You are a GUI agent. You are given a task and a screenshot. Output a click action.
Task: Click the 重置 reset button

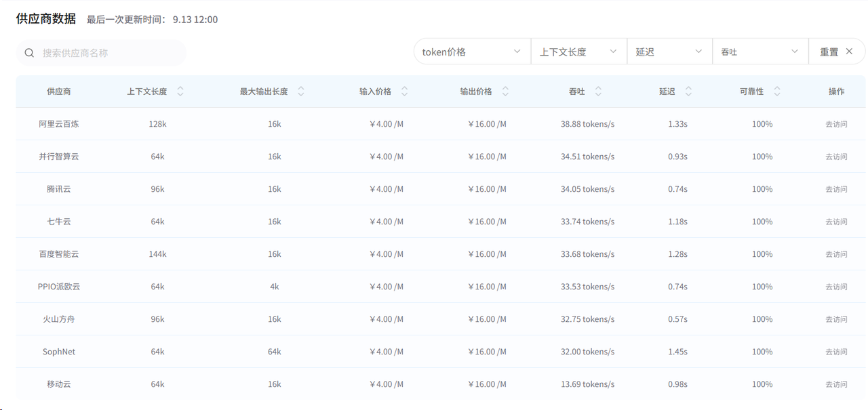pos(837,52)
